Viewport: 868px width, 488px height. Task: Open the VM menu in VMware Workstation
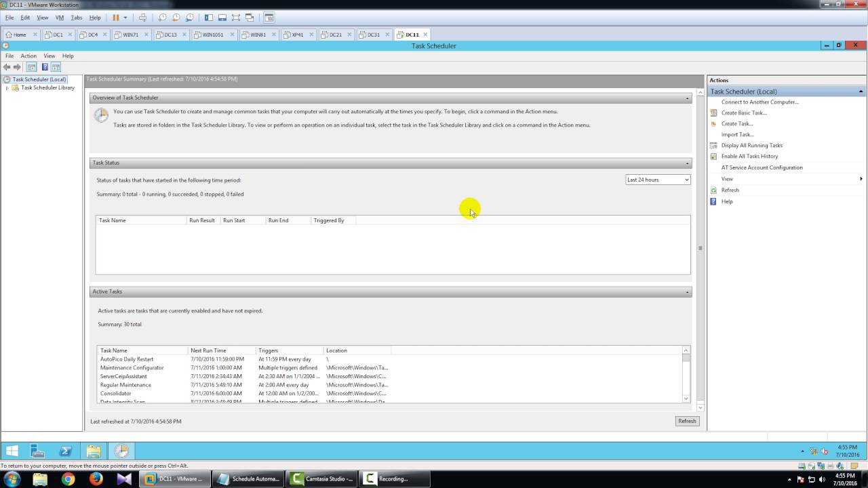[x=60, y=18]
